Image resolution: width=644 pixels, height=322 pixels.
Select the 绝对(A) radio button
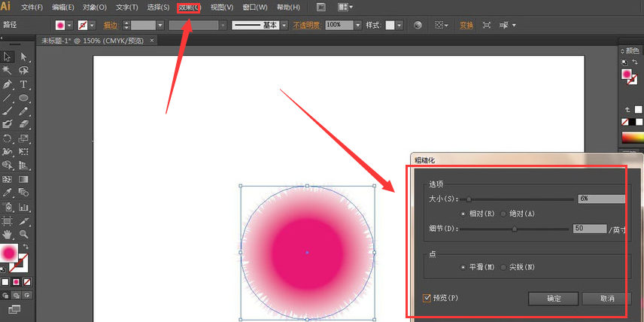[503, 214]
